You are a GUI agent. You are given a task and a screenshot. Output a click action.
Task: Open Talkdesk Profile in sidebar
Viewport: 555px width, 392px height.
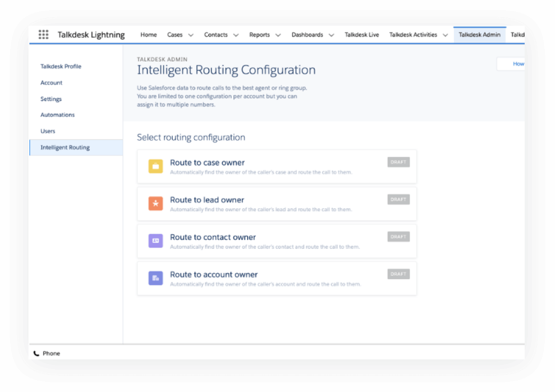coord(61,67)
